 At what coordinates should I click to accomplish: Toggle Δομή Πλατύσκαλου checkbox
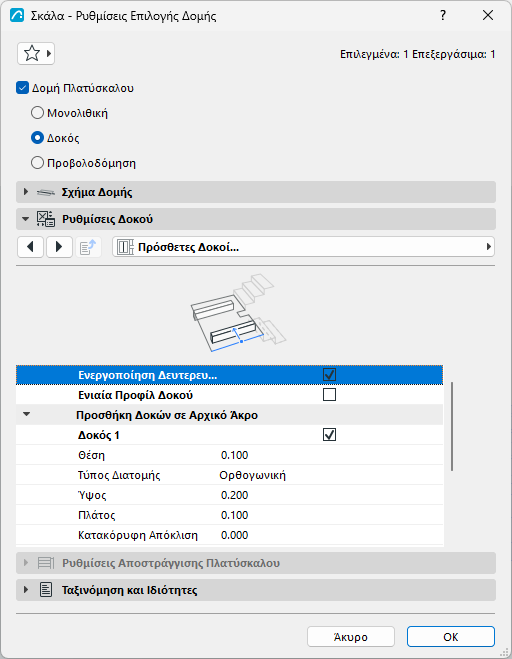coord(22,88)
